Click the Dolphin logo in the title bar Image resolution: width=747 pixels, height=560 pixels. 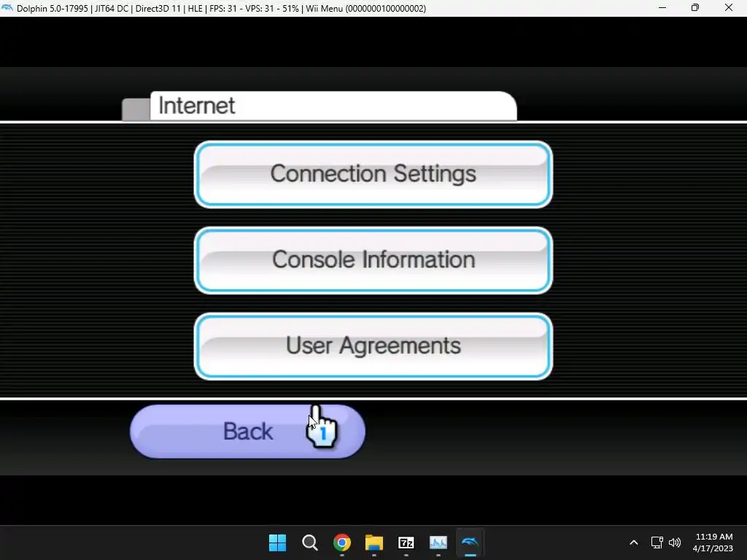point(7,7)
